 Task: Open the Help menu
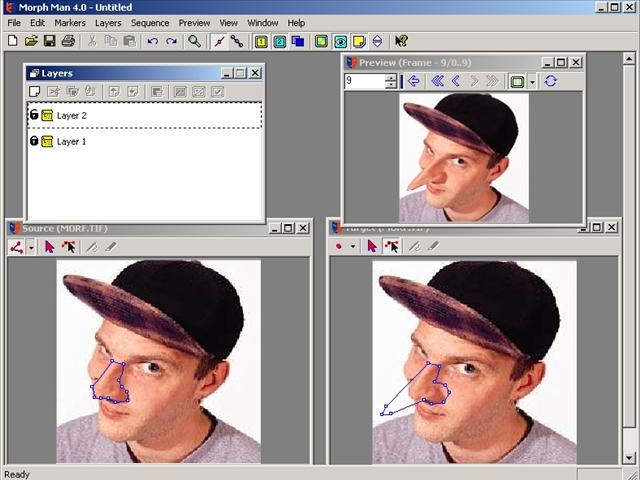[296, 23]
